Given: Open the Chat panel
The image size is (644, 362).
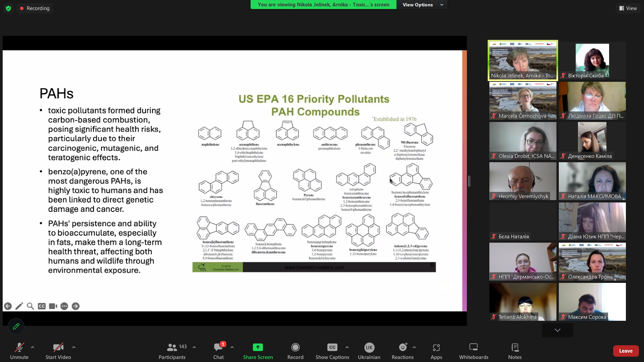Looking at the screenshot, I should 218,348.
